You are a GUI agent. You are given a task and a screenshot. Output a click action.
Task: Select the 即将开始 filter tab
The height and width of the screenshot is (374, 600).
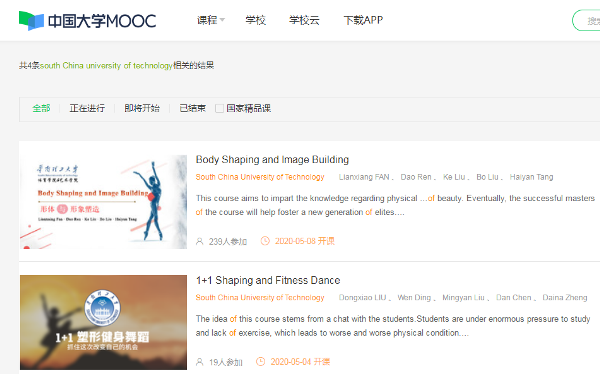142,108
